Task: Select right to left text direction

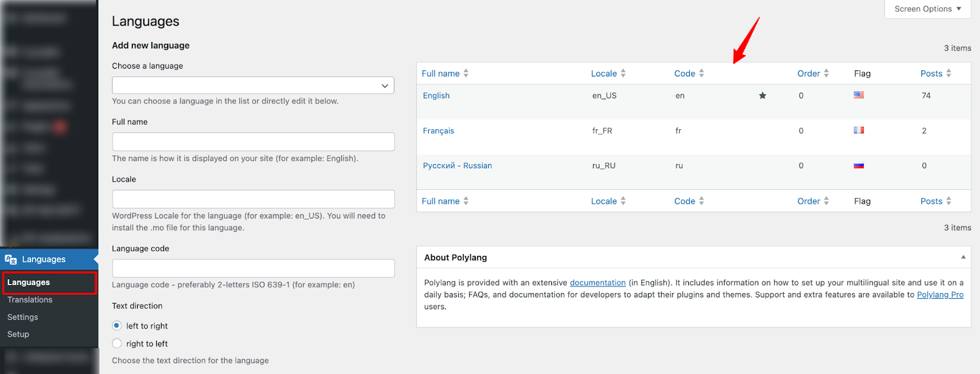Action: click(x=117, y=343)
